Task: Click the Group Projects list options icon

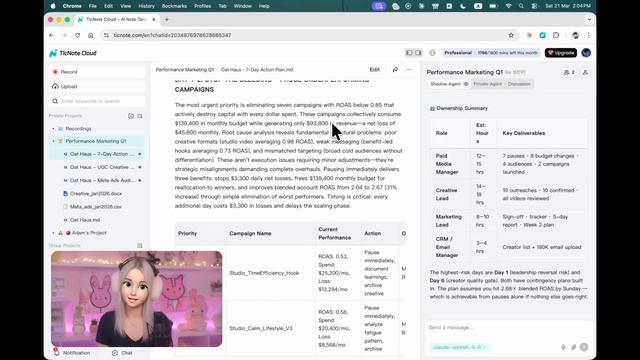Action: [x=140, y=246]
